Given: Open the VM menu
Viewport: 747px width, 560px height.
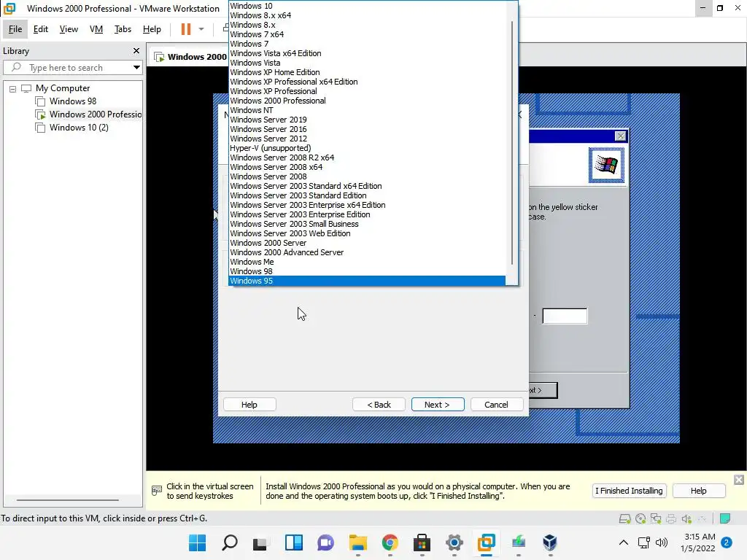Looking at the screenshot, I should tap(96, 29).
